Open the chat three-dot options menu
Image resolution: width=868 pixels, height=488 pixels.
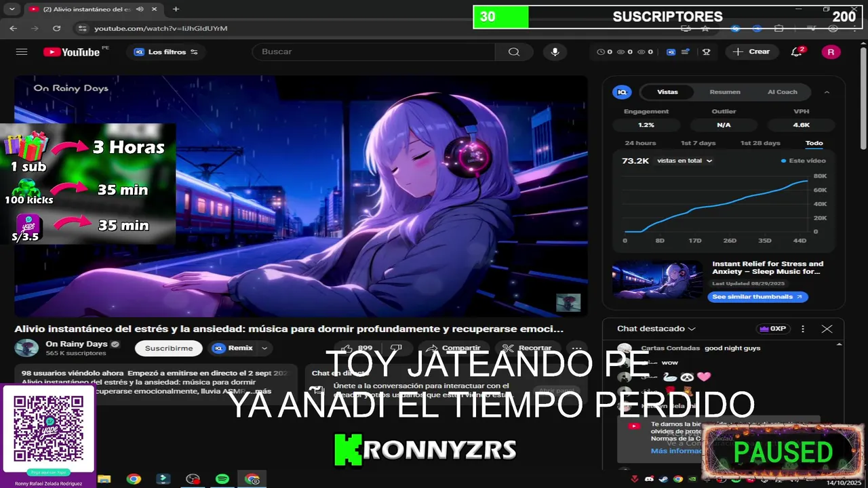pos(803,329)
